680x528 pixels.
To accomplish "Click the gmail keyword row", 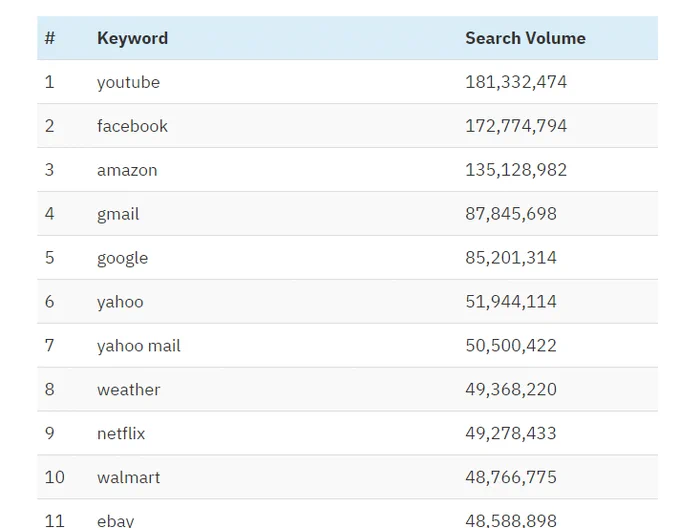I will pos(347,214).
